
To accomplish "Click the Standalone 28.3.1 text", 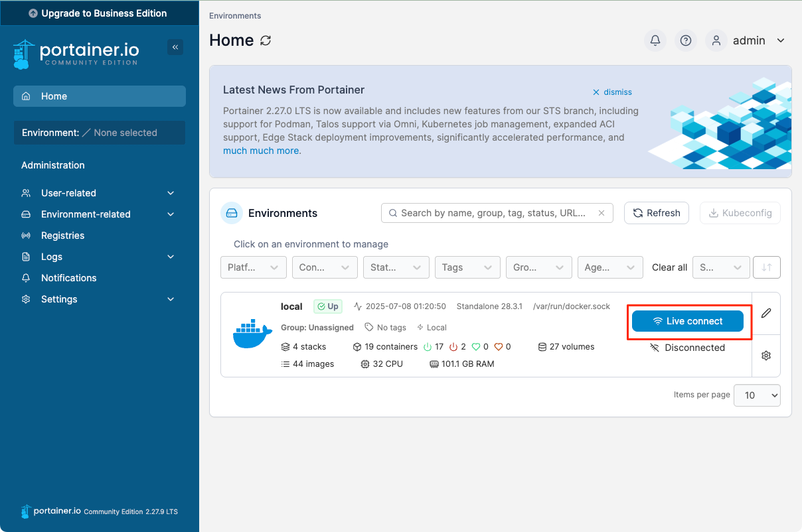I will [x=489, y=306].
